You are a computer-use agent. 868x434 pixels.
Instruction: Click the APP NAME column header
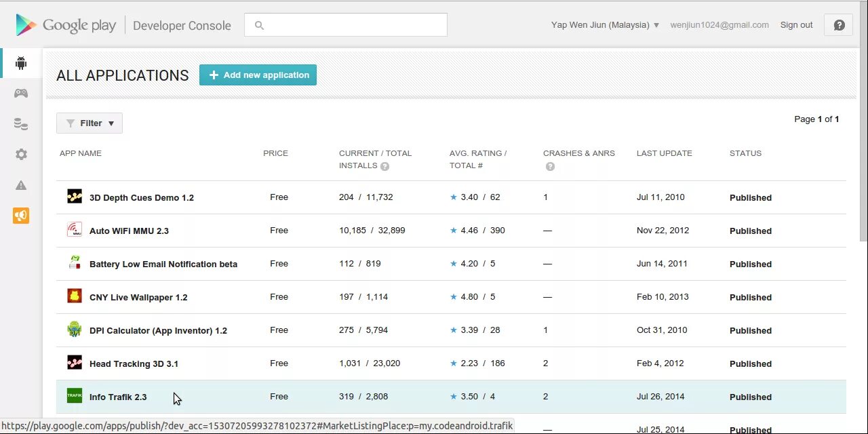[x=81, y=153]
